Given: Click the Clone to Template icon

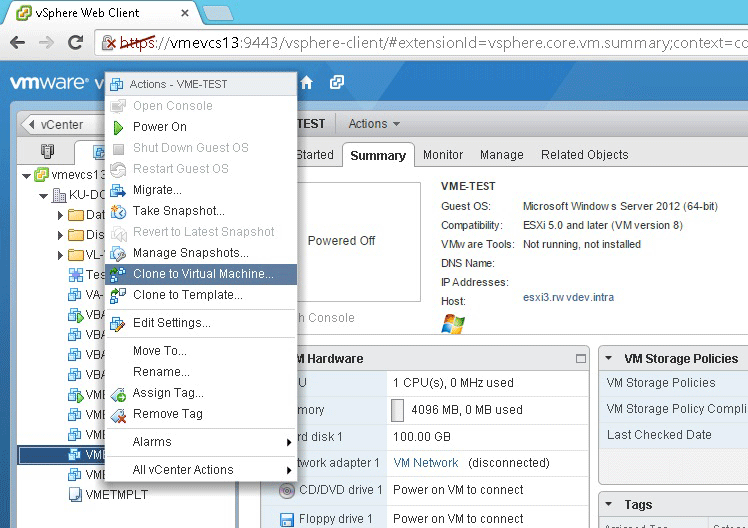Looking at the screenshot, I should [x=118, y=295].
